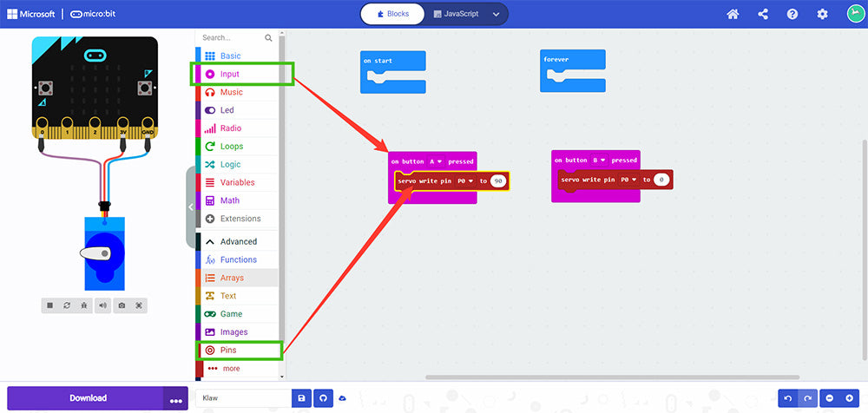Launch the simulator in fullscreen

(x=139, y=305)
